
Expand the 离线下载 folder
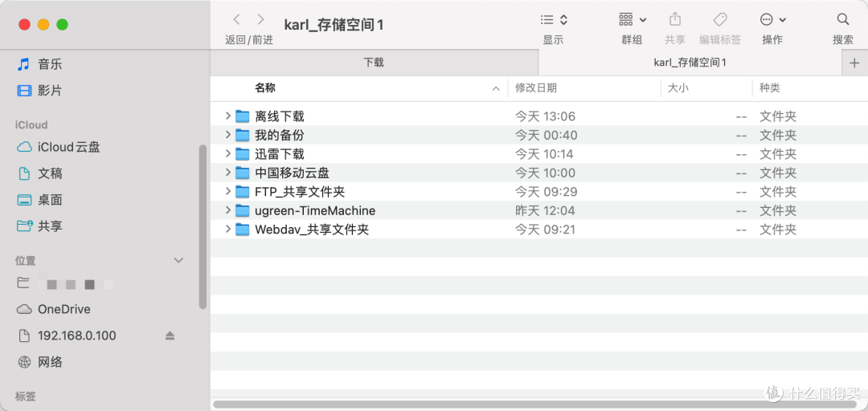[227, 116]
